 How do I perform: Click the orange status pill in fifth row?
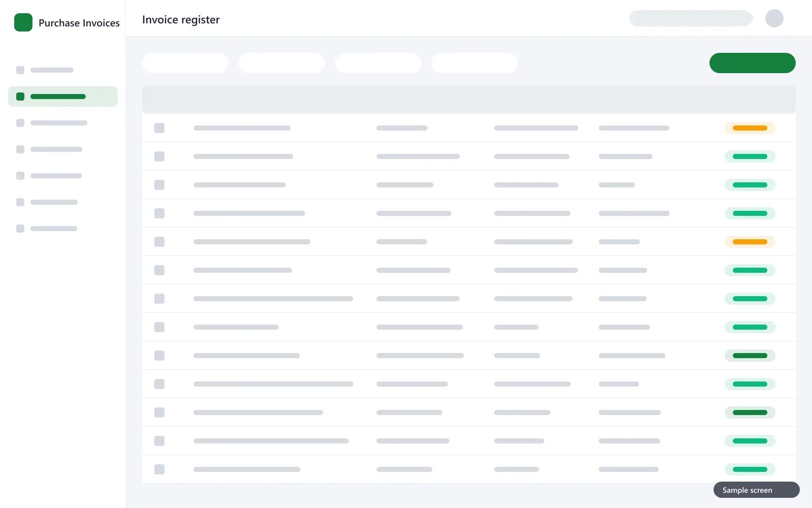pyautogui.click(x=750, y=242)
